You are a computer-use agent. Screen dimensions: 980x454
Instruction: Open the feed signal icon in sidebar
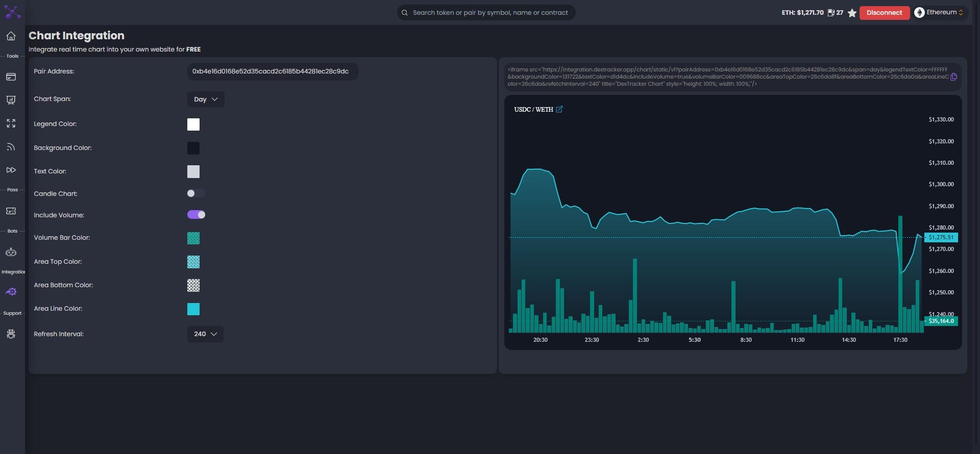point(11,147)
